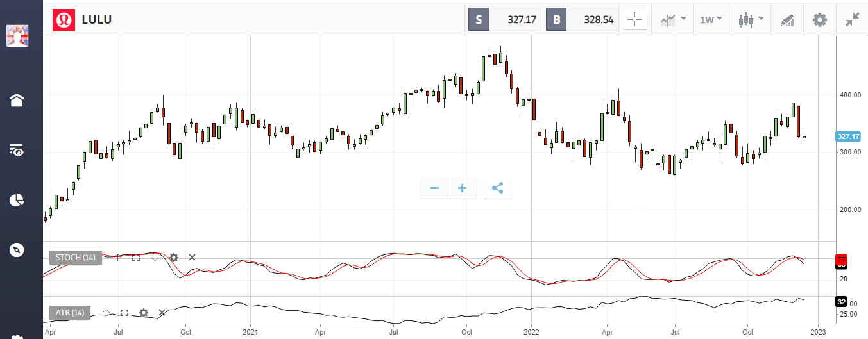Move the ATR indicator panel up
868x339 pixels.
pyautogui.click(x=106, y=313)
